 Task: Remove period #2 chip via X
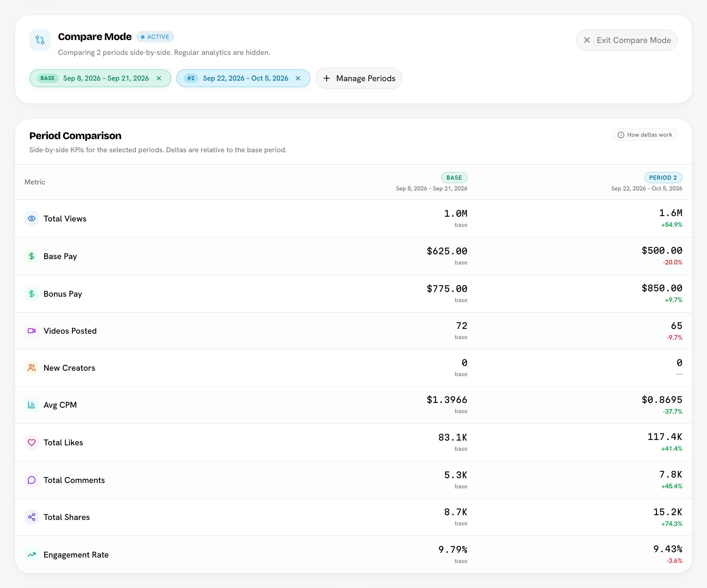click(298, 78)
